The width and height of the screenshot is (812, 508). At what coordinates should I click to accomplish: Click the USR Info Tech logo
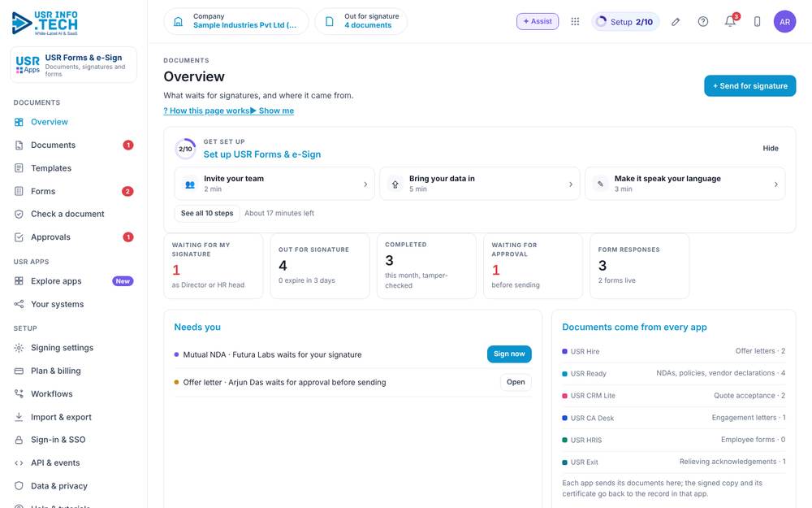click(x=45, y=23)
